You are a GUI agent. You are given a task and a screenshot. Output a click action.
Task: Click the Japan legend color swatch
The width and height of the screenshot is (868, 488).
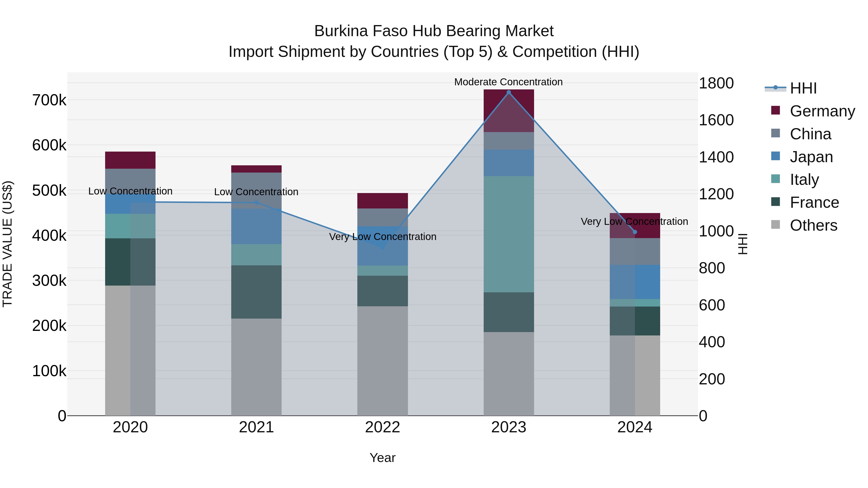point(775,156)
